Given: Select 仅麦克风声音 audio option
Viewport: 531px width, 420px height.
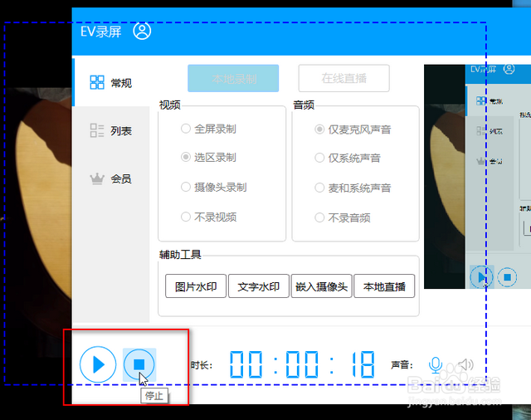Looking at the screenshot, I should pyautogui.click(x=353, y=129).
